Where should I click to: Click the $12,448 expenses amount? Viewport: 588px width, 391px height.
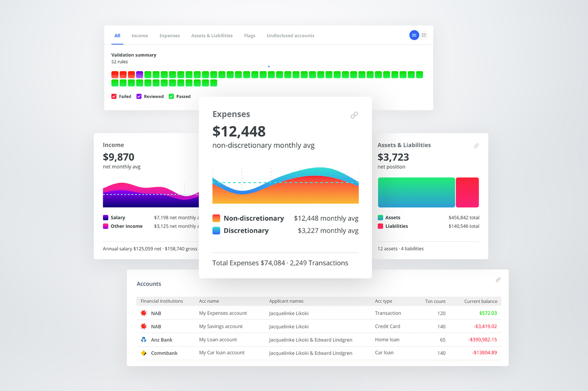(239, 132)
